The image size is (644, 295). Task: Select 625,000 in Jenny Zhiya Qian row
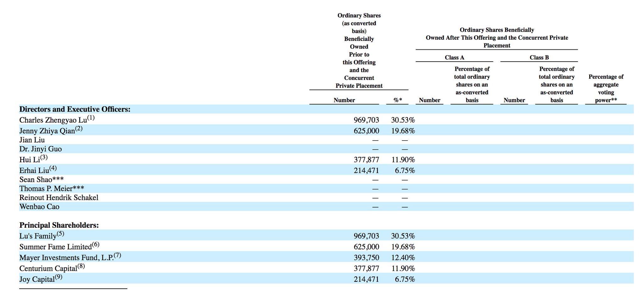pyautogui.click(x=366, y=131)
